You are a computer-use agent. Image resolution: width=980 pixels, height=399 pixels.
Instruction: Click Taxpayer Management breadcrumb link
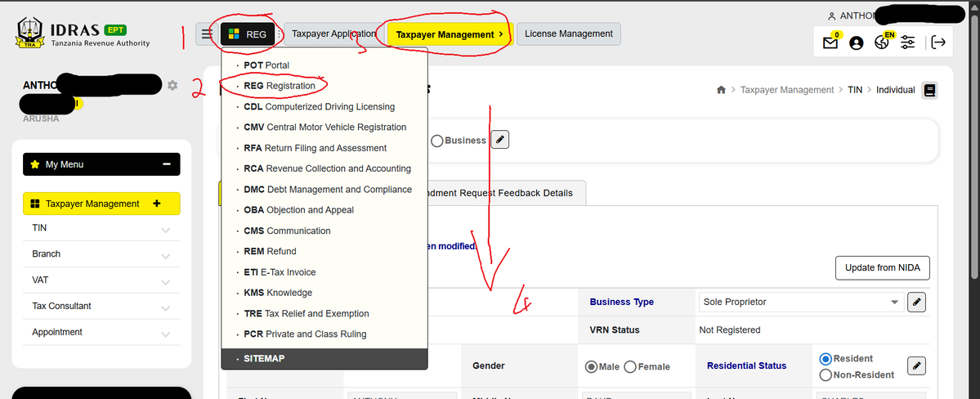[787, 90]
